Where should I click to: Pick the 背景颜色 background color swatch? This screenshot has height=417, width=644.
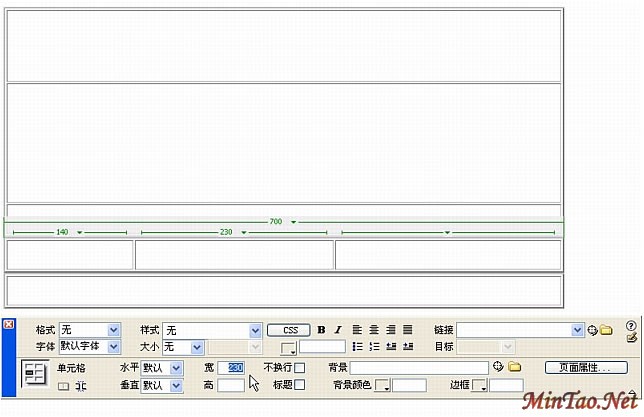click(x=382, y=386)
